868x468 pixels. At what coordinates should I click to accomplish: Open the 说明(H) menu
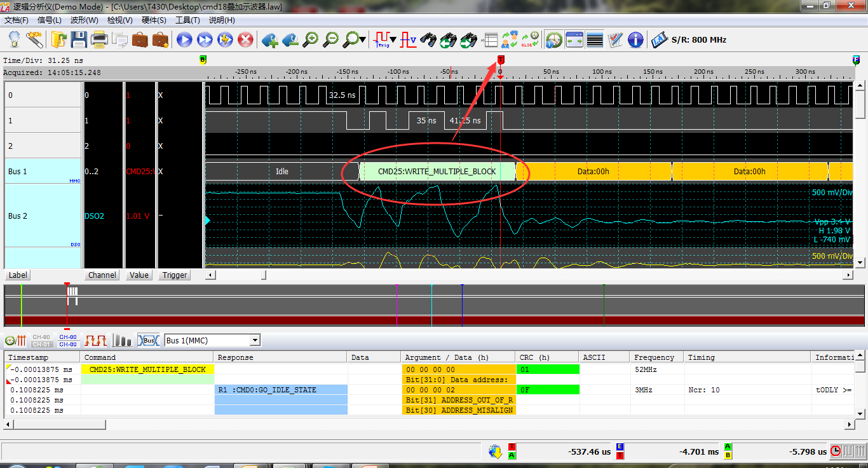pos(222,20)
